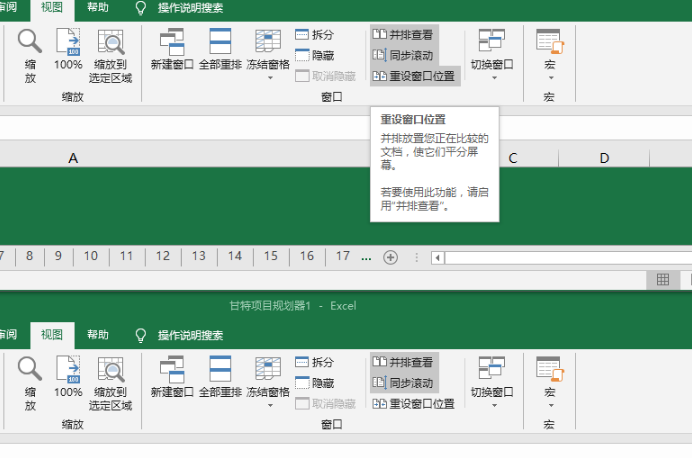Image resolution: width=692 pixels, height=458 pixels.
Task: Click 操作说明搜索 search box in upper window
Action: [x=190, y=8]
